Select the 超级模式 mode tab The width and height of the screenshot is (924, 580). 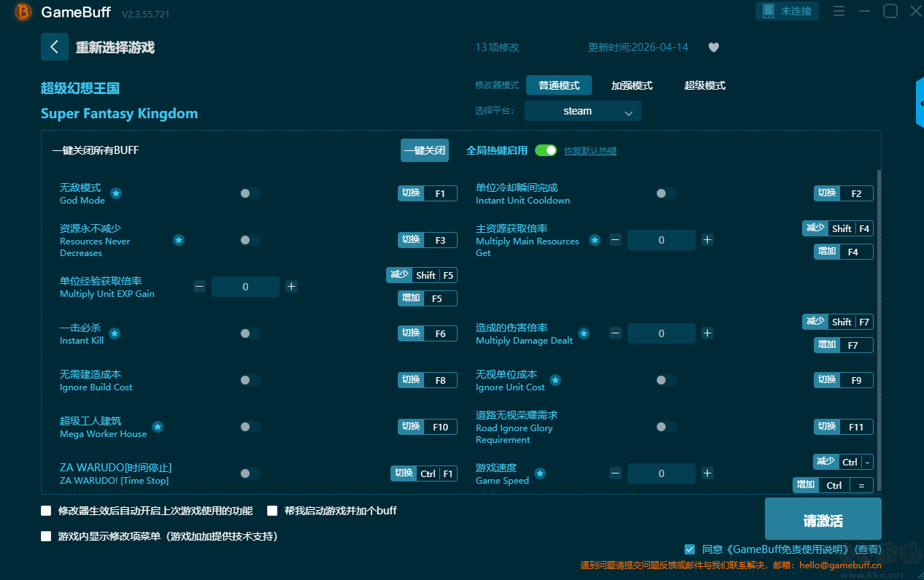pyautogui.click(x=705, y=85)
